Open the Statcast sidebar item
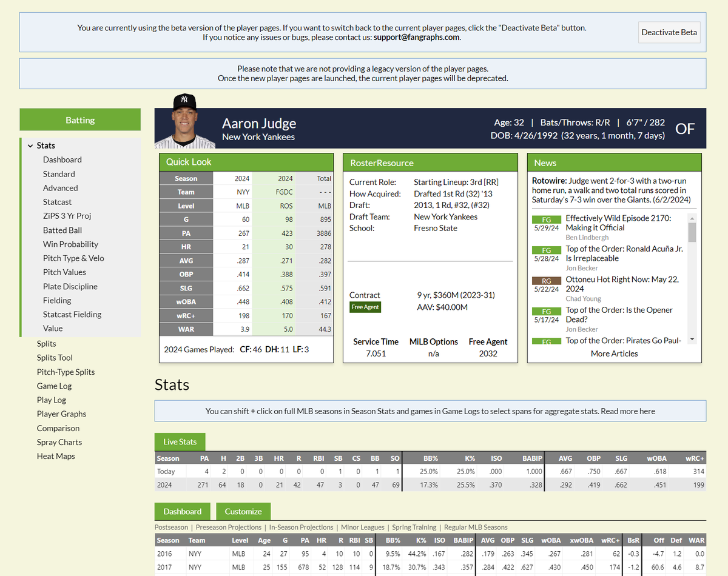Screen dimensions: 728x576 click(57, 202)
